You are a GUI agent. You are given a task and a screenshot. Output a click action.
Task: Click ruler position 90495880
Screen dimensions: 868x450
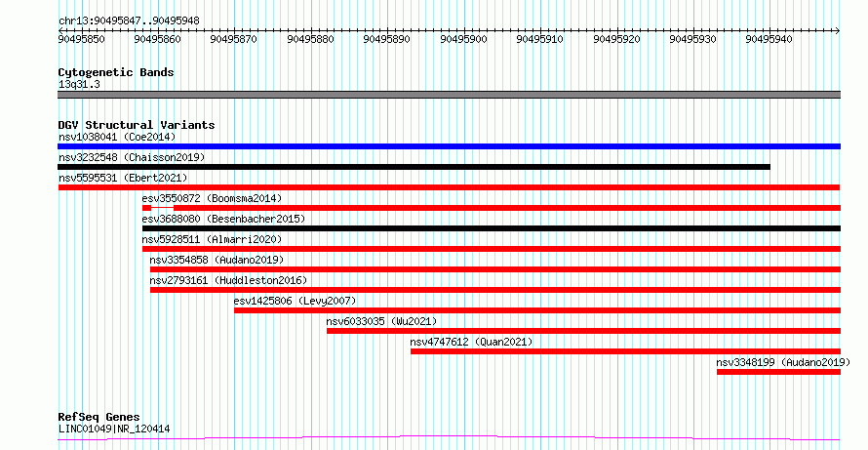310,39
